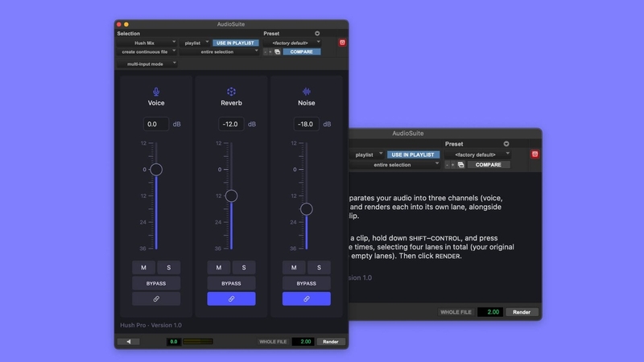Solo the Noise channel
The width and height of the screenshot is (644, 362).
[x=319, y=268]
